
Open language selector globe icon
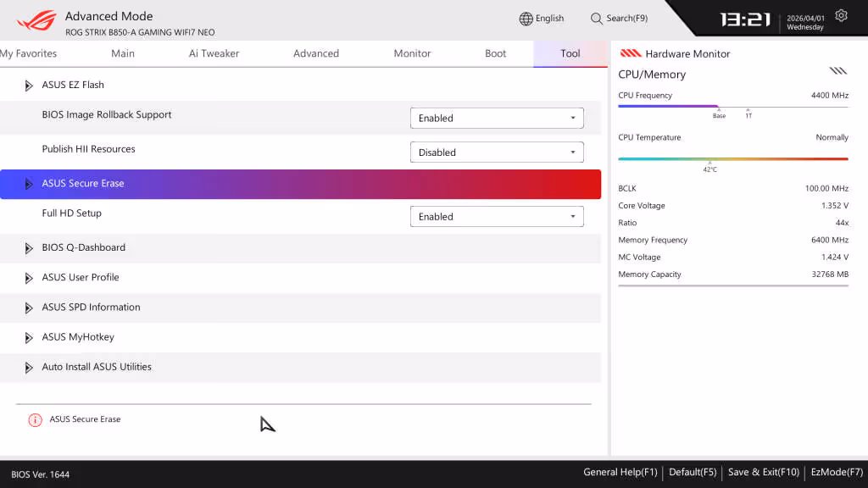[x=526, y=19]
